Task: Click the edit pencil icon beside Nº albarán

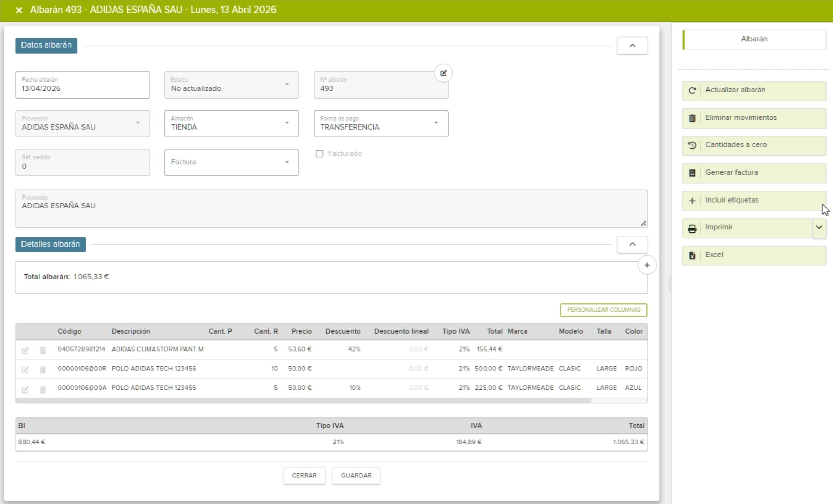Action: (443, 73)
